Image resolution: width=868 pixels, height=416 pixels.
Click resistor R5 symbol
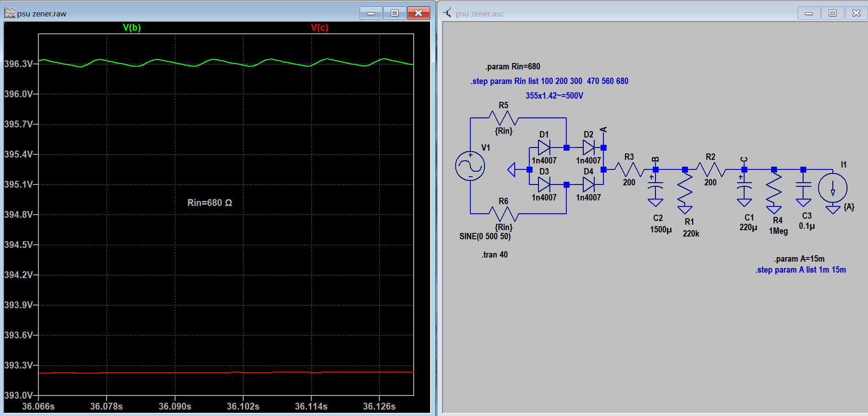[x=503, y=118]
